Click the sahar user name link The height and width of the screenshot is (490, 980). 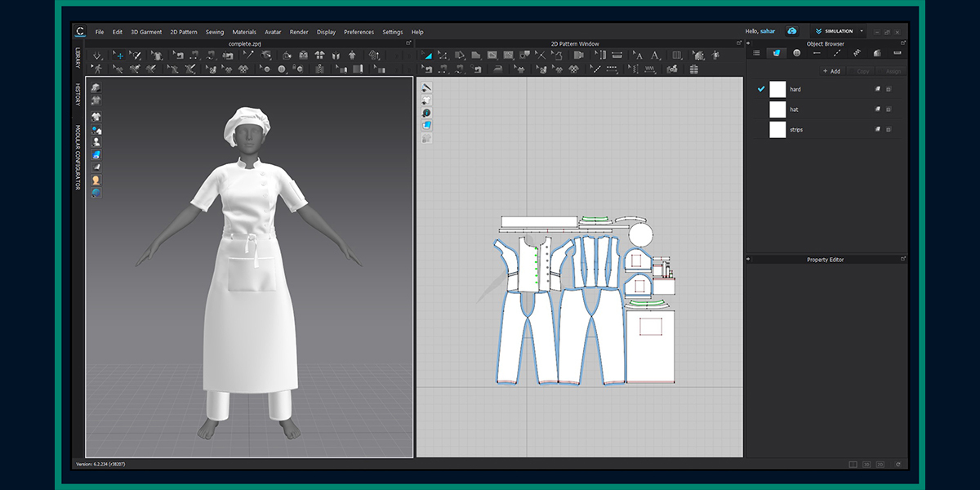point(768,31)
